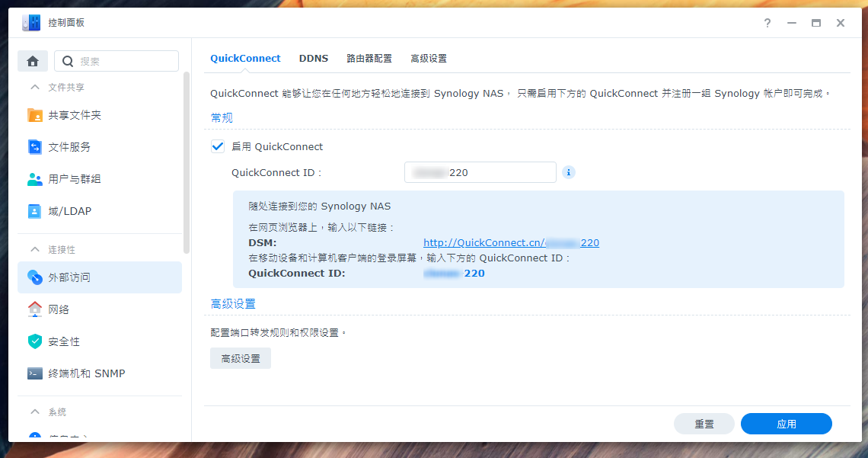Click the info icon beside QuickConnect ID
868x458 pixels.
coord(568,172)
